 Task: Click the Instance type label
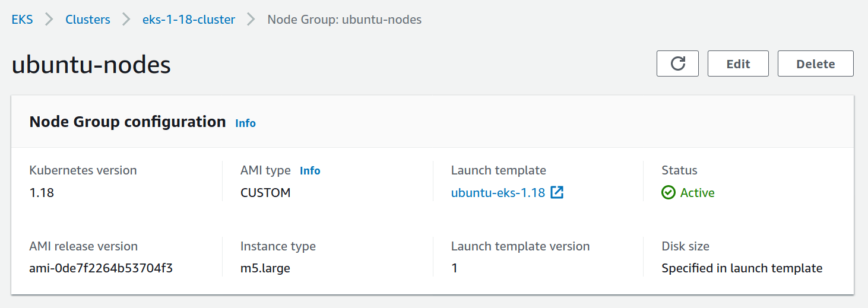coord(278,246)
